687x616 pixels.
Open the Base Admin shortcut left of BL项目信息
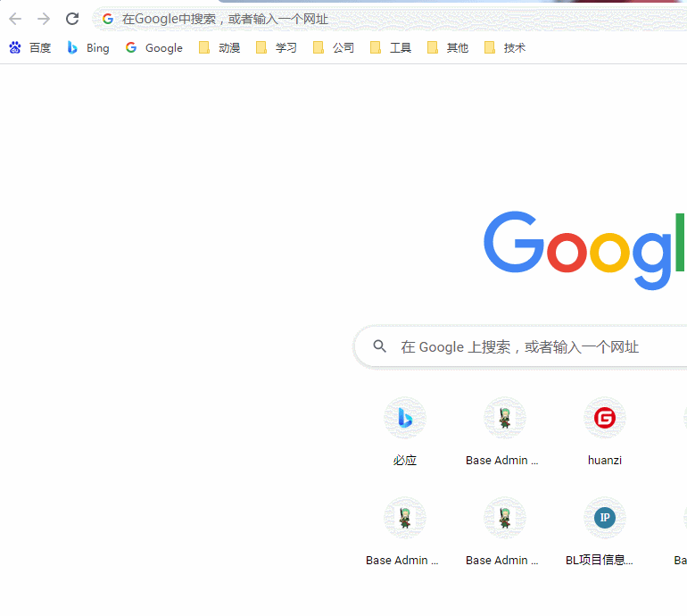click(502, 532)
